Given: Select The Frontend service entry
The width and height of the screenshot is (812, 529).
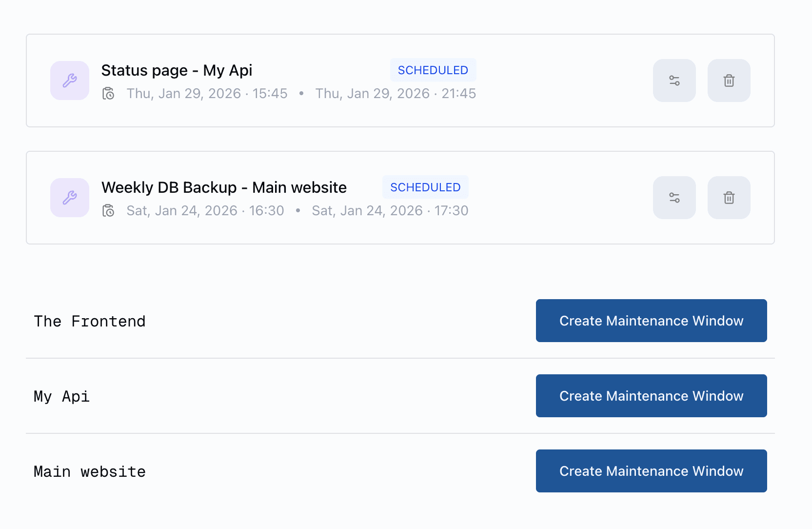Looking at the screenshot, I should pyautogui.click(x=90, y=321).
